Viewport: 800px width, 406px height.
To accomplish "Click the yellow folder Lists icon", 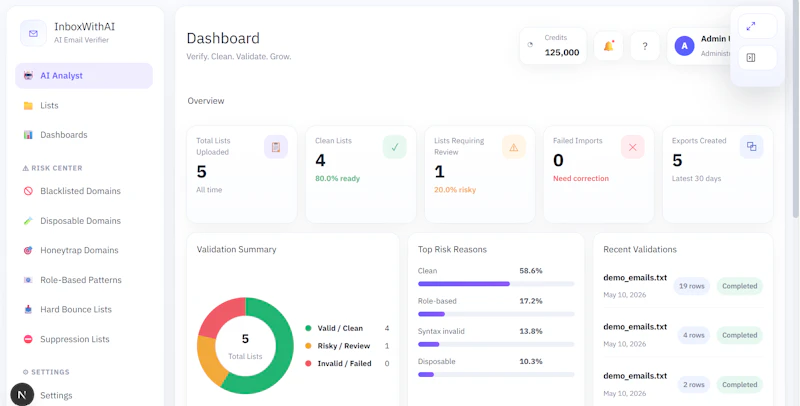I will click(x=28, y=106).
